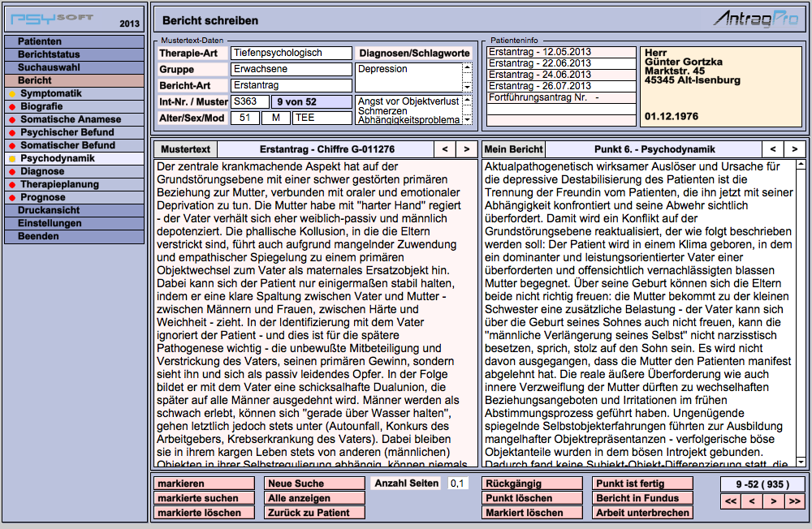The height and width of the screenshot is (529, 812).
Task: Click the red status dot beside Therapieplanung
Action: coord(11,184)
